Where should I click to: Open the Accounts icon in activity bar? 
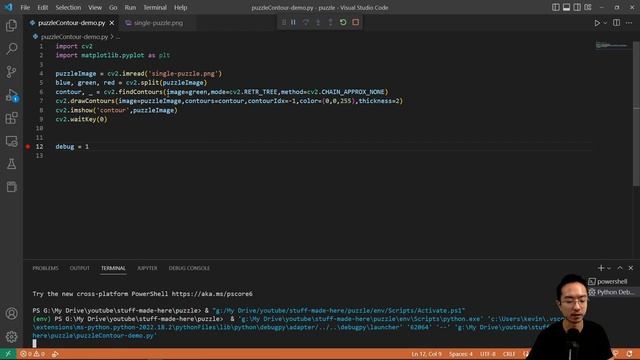tap(11, 313)
